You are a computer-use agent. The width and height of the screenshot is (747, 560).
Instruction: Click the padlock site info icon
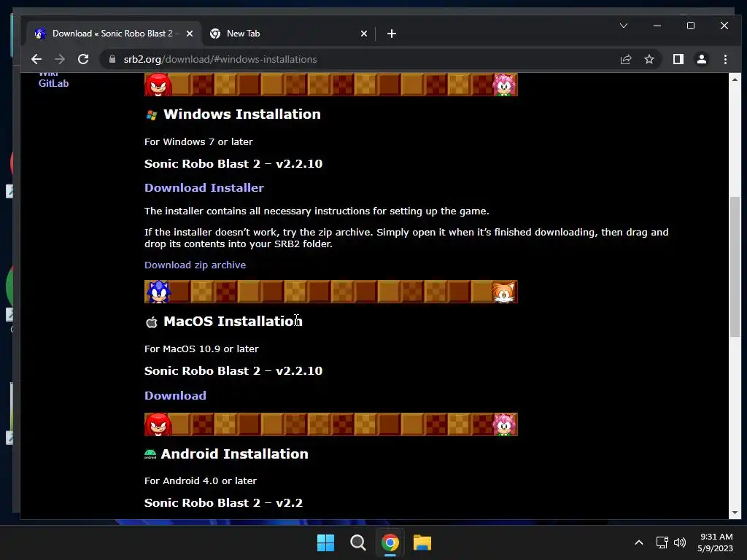pyautogui.click(x=112, y=59)
